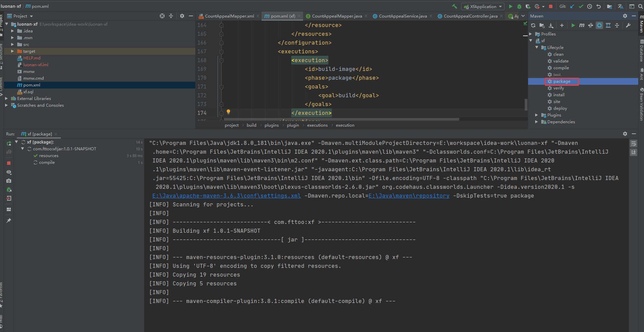Click the Translate icon in the top toolbar
Image resolution: width=644 pixels, height=332 pixels.
(x=621, y=6)
